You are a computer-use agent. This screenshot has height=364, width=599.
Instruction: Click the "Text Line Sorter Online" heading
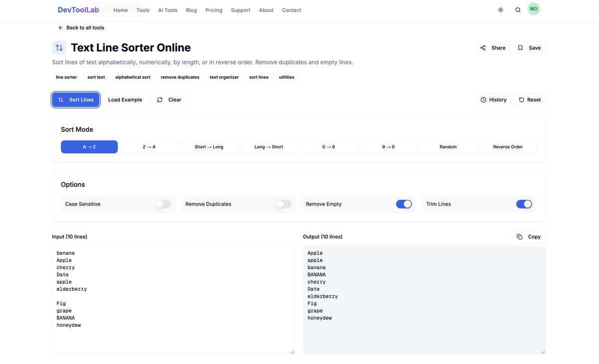(x=131, y=48)
